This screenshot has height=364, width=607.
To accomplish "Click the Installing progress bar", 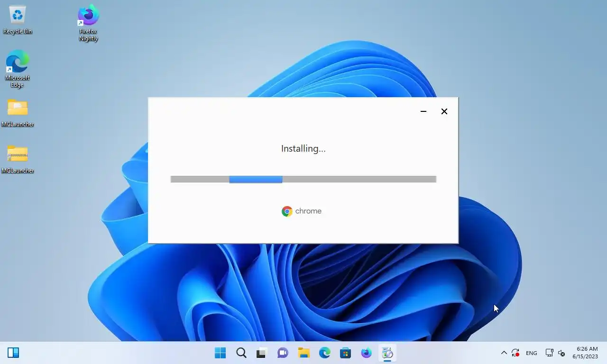I will pos(303,179).
